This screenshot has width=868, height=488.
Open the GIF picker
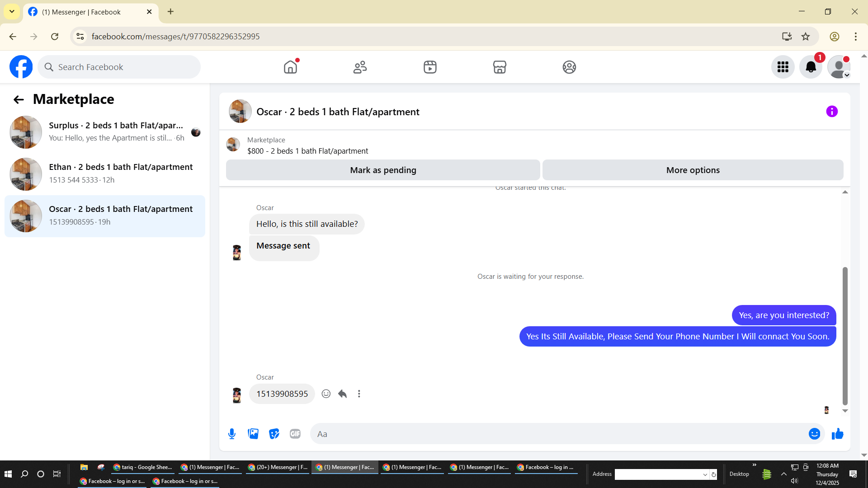click(x=295, y=434)
